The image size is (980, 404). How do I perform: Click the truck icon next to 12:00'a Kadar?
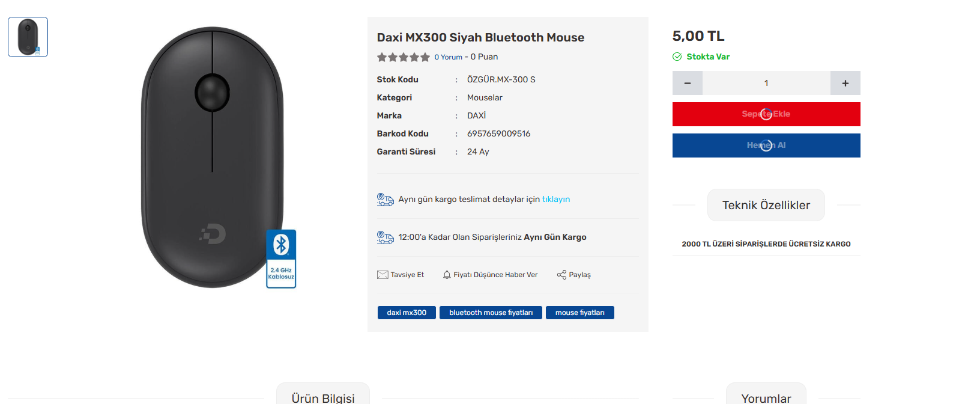tap(386, 237)
